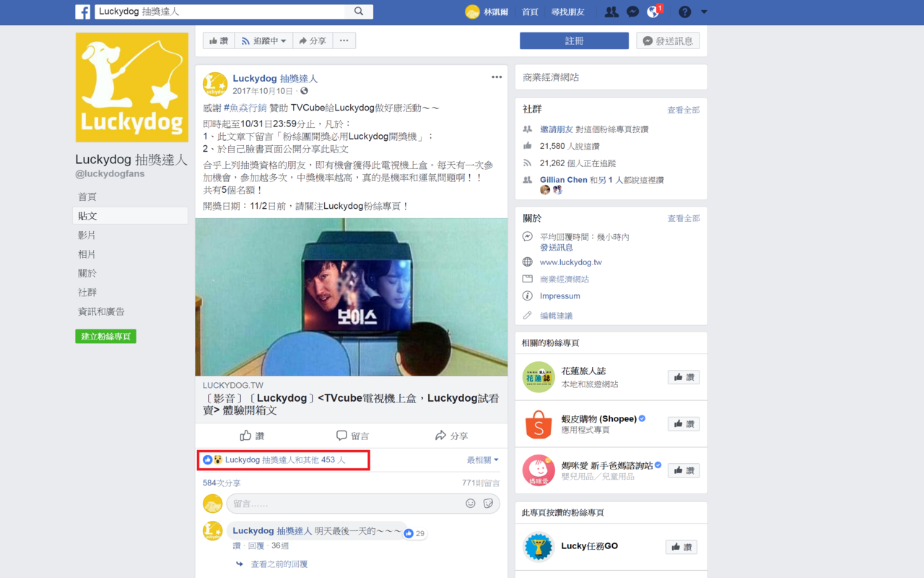Open 29 likes on the comment
The height and width of the screenshot is (578, 924).
tap(414, 533)
